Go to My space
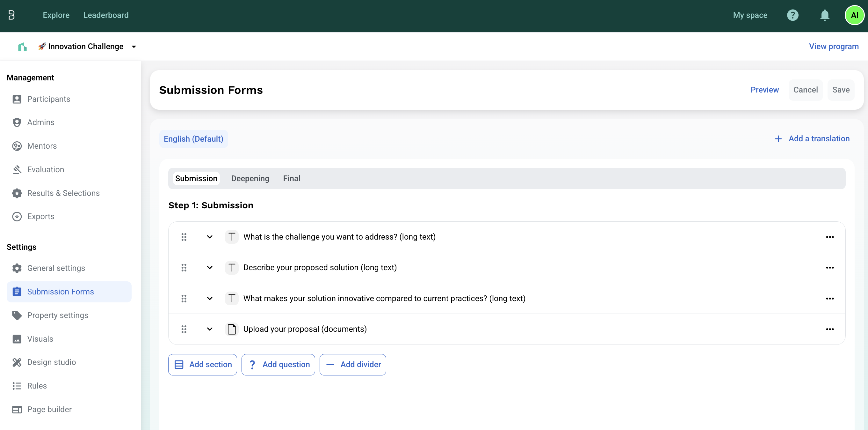 [750, 15]
